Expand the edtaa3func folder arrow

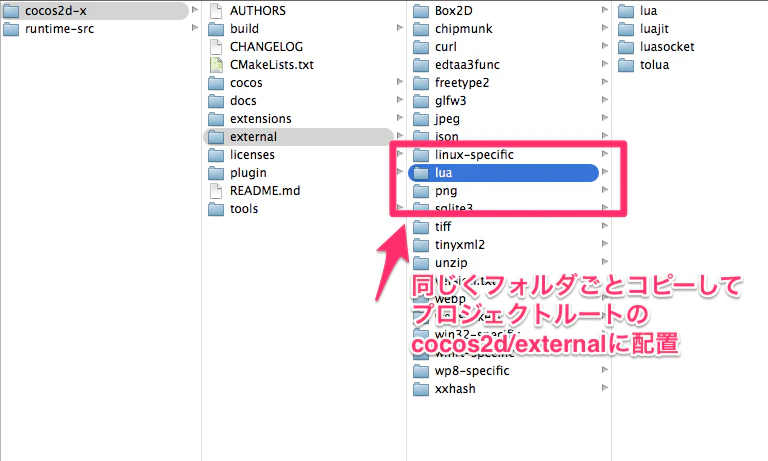(605, 64)
